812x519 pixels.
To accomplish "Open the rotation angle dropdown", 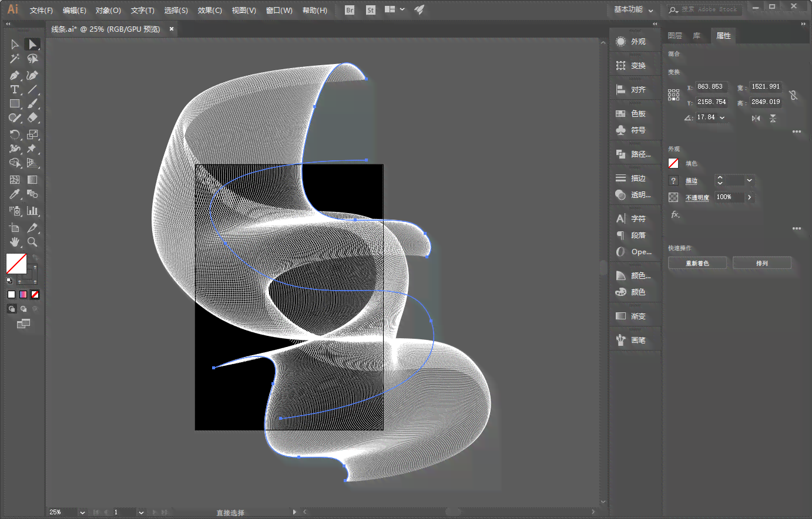I will click(722, 117).
